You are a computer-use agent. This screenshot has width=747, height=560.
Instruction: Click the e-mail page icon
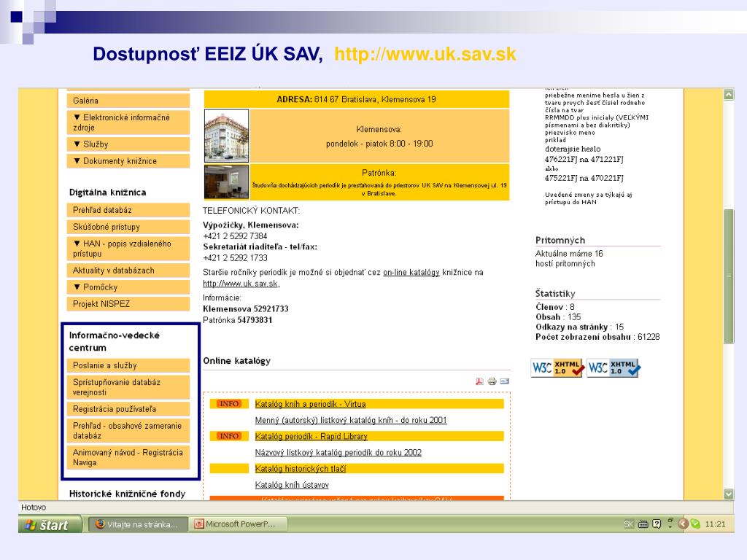pos(505,381)
